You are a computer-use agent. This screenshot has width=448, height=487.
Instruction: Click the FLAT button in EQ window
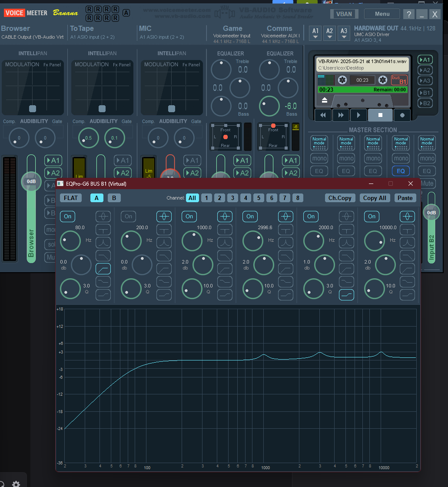point(71,198)
